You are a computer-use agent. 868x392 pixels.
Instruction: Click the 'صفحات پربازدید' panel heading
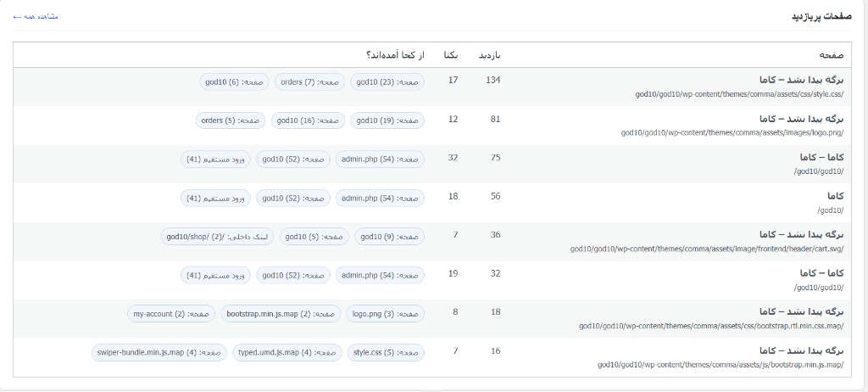821,17
